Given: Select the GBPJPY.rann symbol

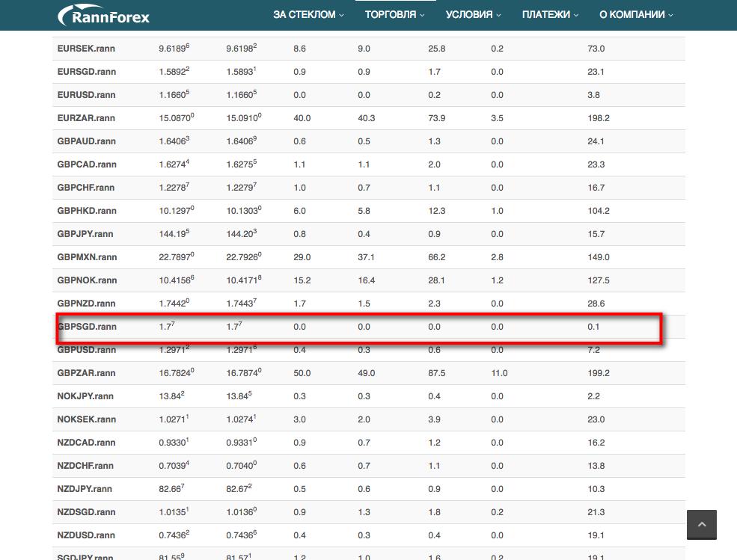Looking at the screenshot, I should pyautogui.click(x=85, y=234).
